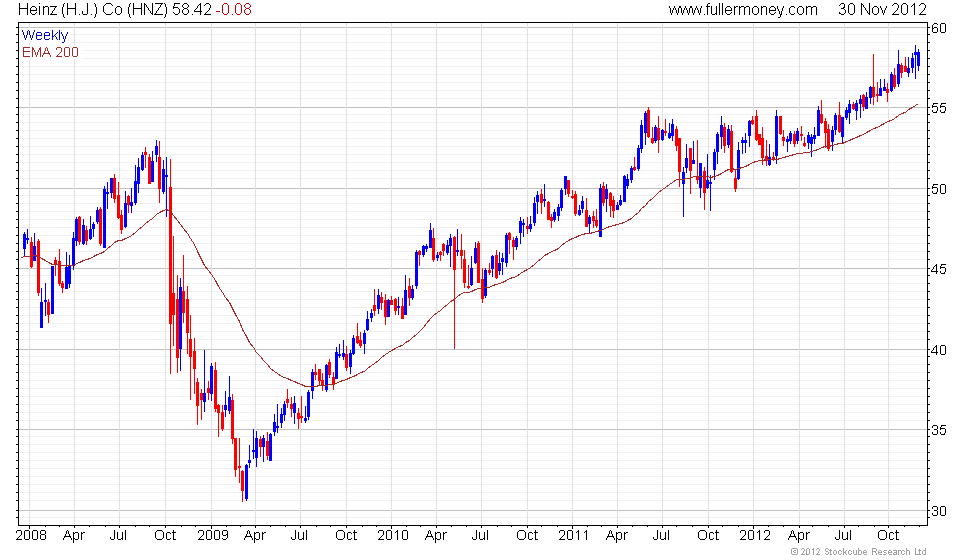Click the 45 price axis label
Screen dimensions: 980x560
[x=939, y=269]
